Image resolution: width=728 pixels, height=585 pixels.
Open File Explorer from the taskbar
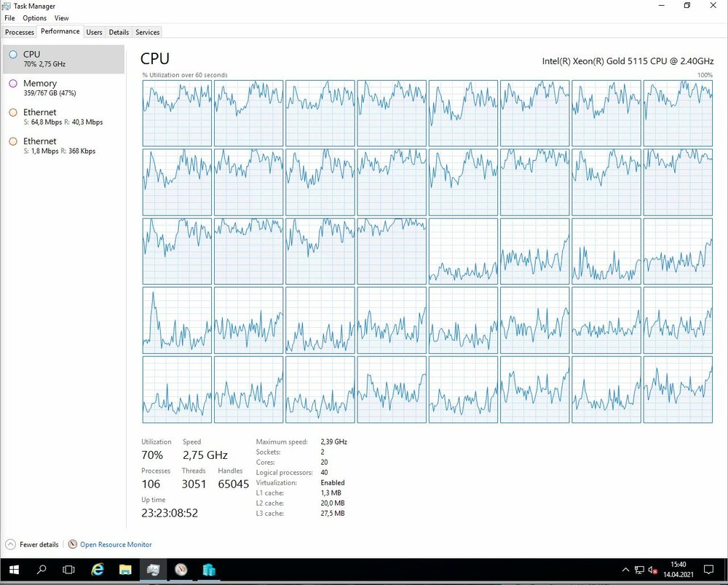pyautogui.click(x=125, y=570)
